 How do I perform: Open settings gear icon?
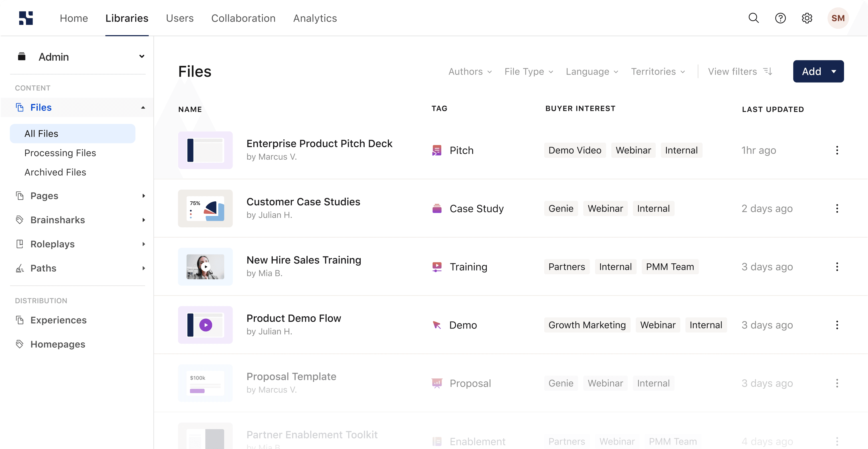(x=807, y=18)
